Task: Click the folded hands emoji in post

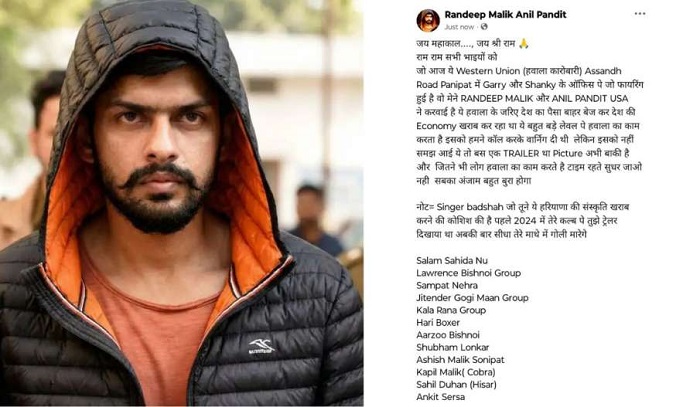Action: coord(524,43)
